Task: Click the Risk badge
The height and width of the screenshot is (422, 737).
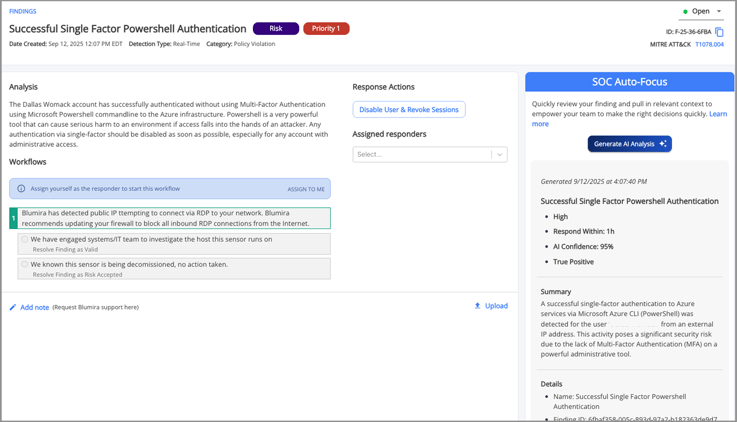Action: (x=276, y=29)
